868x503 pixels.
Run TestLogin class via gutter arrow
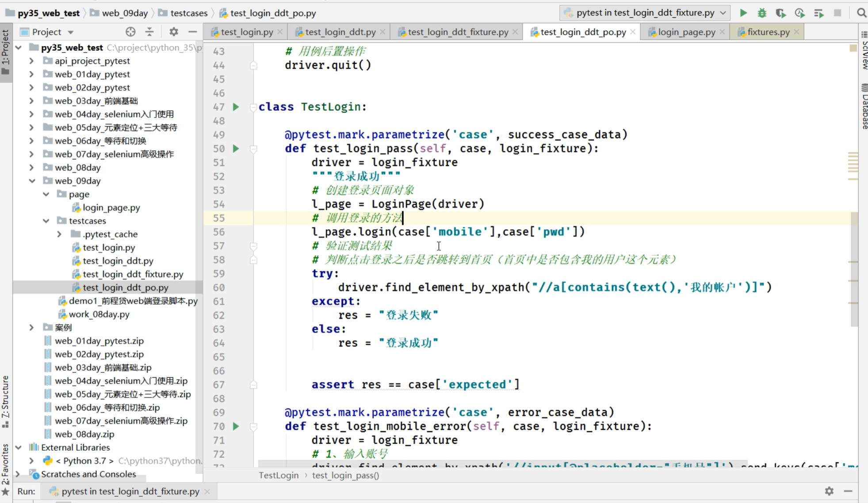[x=236, y=107]
